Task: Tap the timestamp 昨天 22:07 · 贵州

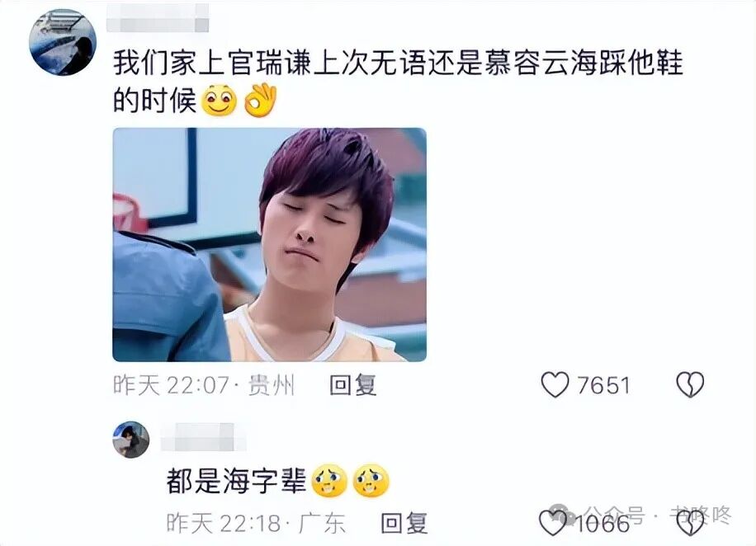Action: point(204,385)
